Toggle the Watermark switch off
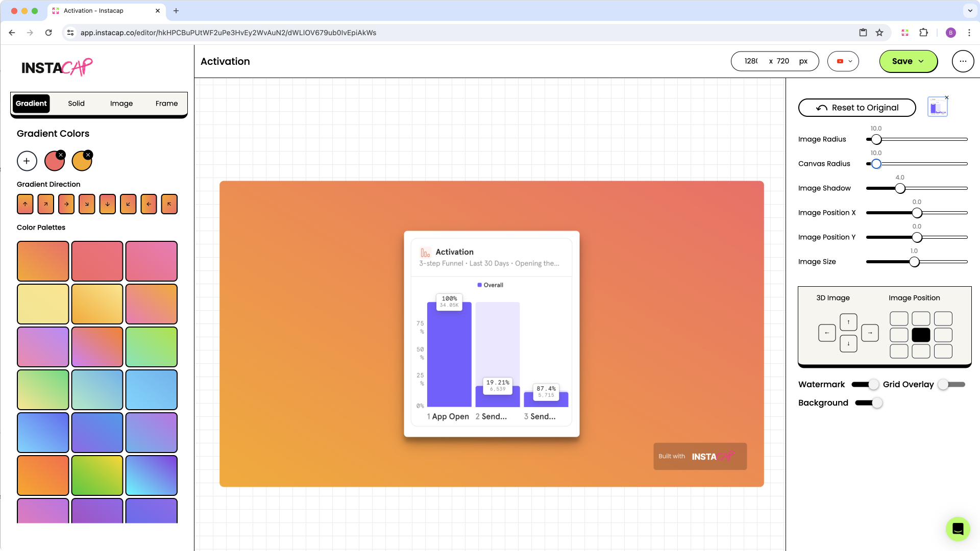The width and height of the screenshot is (980, 551). 865,384
